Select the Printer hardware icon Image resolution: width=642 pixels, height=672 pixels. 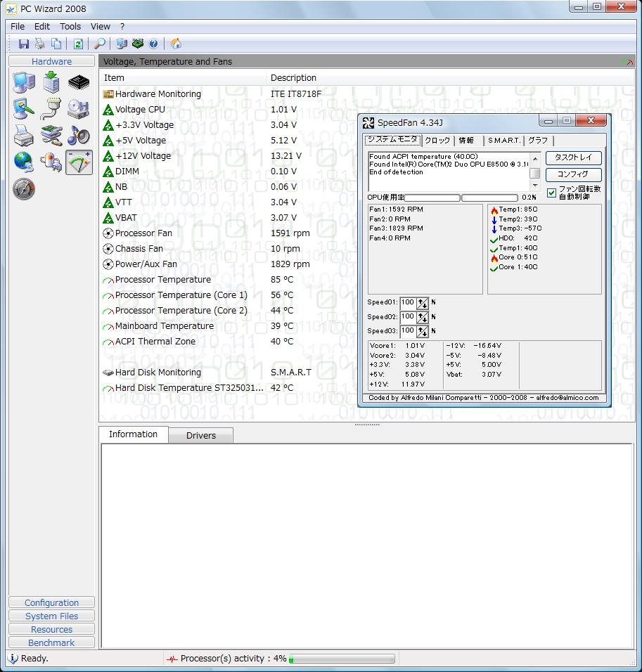tap(23, 136)
